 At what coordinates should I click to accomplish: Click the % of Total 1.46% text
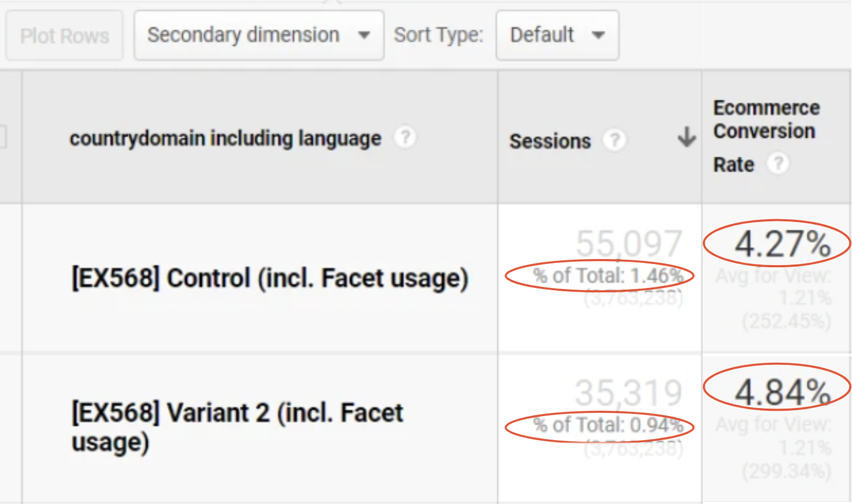608,276
